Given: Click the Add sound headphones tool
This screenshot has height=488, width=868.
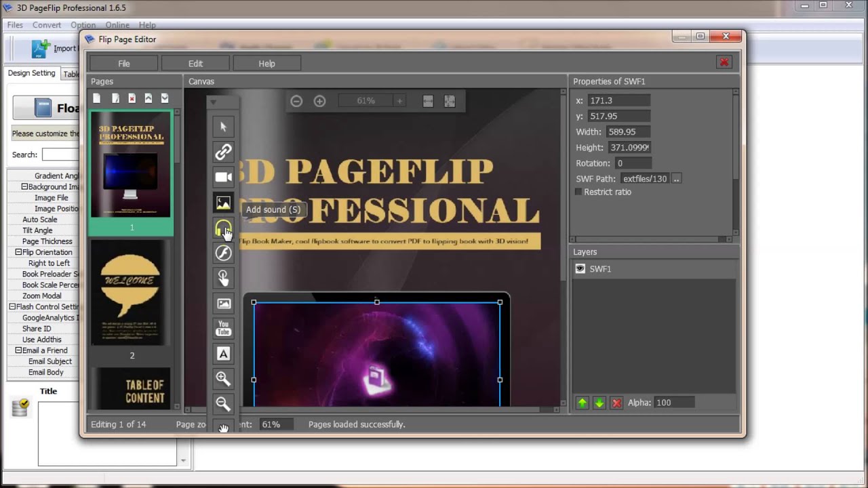Looking at the screenshot, I should tap(223, 228).
